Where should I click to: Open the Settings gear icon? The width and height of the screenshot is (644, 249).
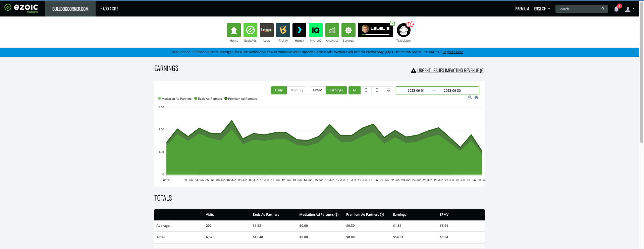[348, 30]
